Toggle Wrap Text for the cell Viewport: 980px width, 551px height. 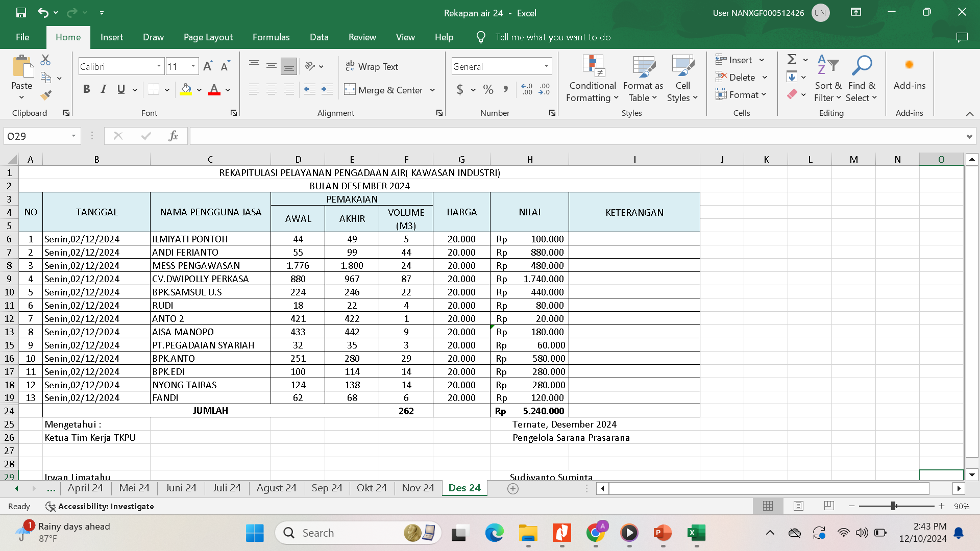[372, 66]
